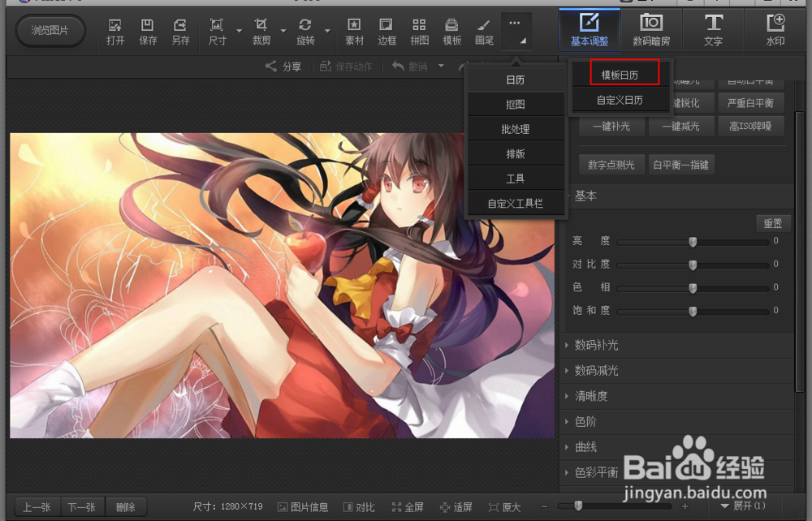Click the 亮度 brightness slider handle

pos(693,242)
